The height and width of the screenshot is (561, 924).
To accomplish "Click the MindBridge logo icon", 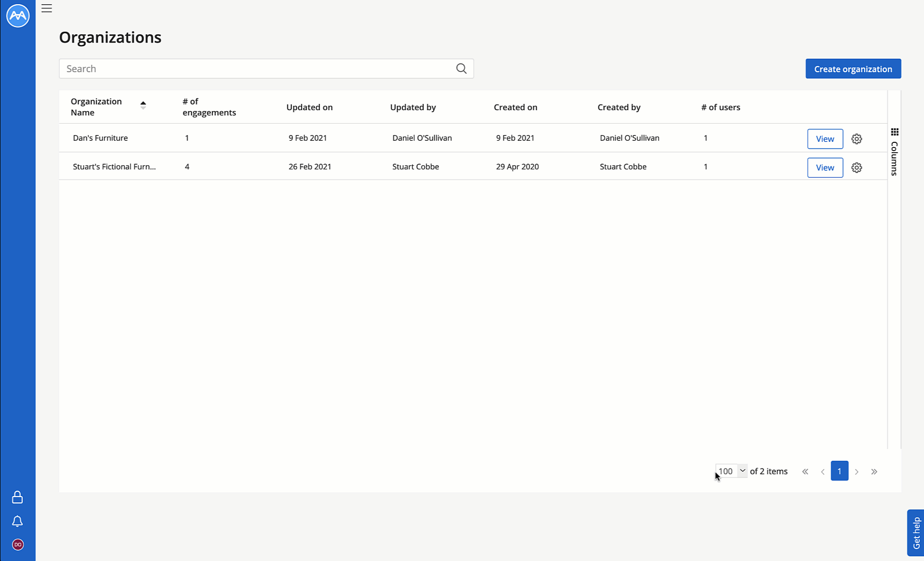I will (x=18, y=16).
